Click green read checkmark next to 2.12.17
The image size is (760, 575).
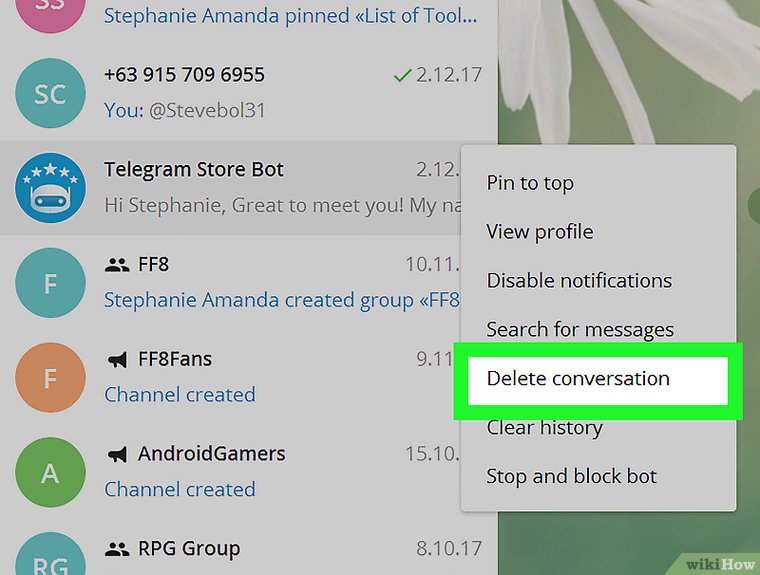[402, 75]
